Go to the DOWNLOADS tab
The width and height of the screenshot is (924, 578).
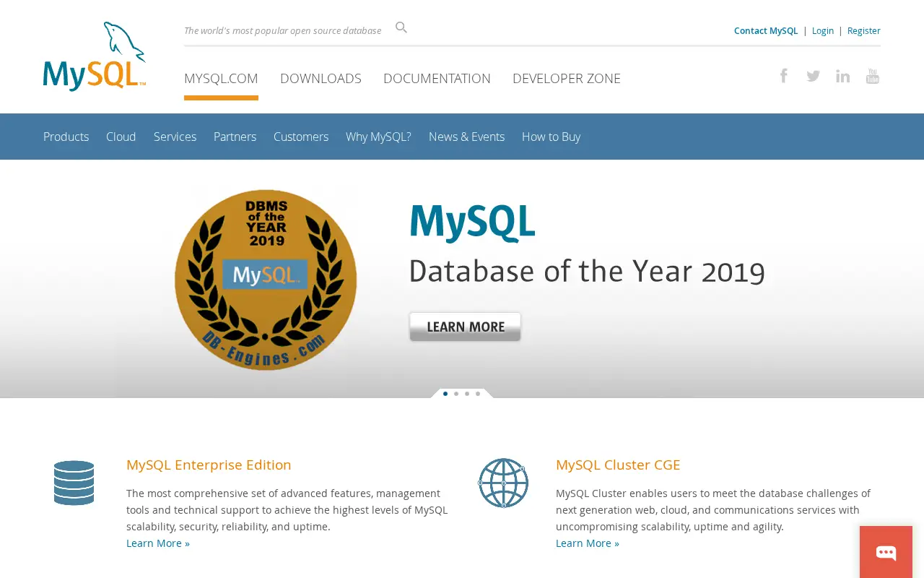321,79
